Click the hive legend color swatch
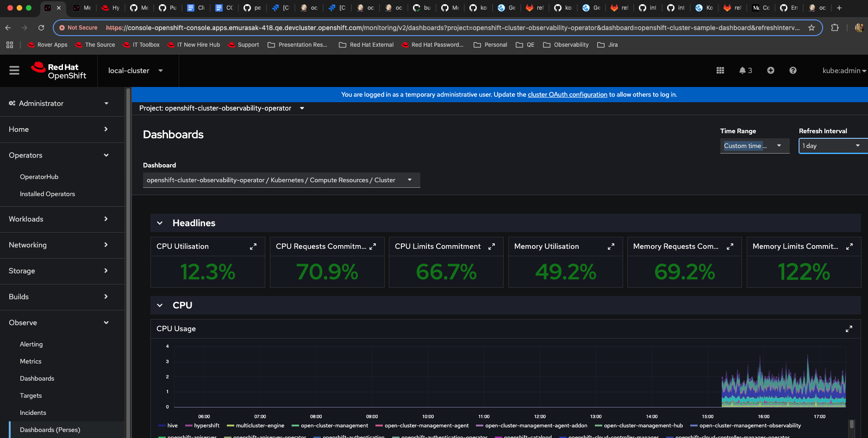The width and height of the screenshot is (868, 438). tap(162, 426)
